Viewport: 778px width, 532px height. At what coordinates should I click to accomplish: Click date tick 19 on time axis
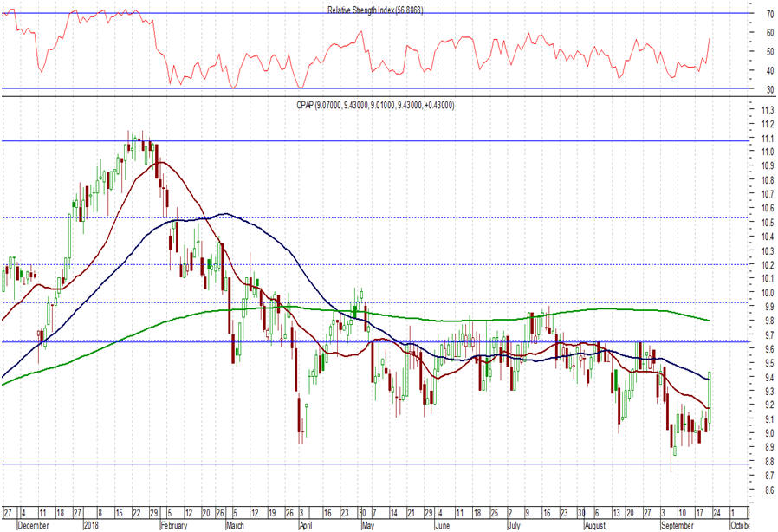tap(272, 513)
